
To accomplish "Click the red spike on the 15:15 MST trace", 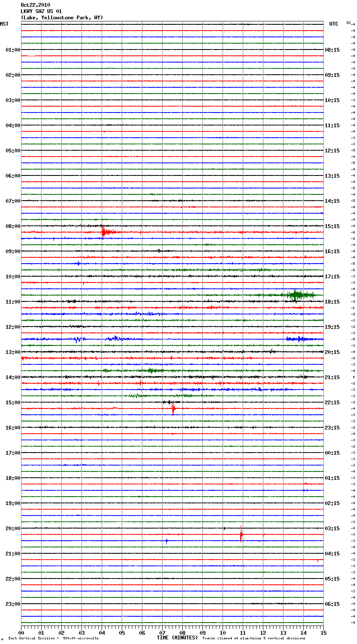I will 173,408.
